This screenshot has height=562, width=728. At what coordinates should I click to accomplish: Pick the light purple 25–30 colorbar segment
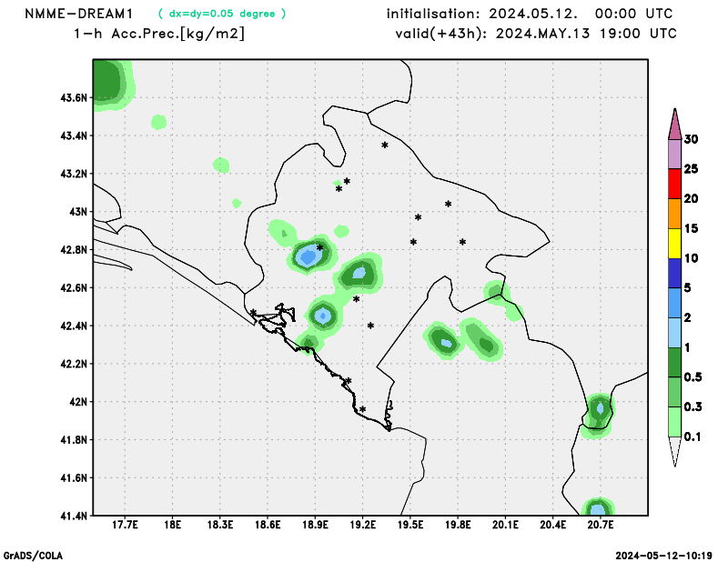click(x=674, y=154)
